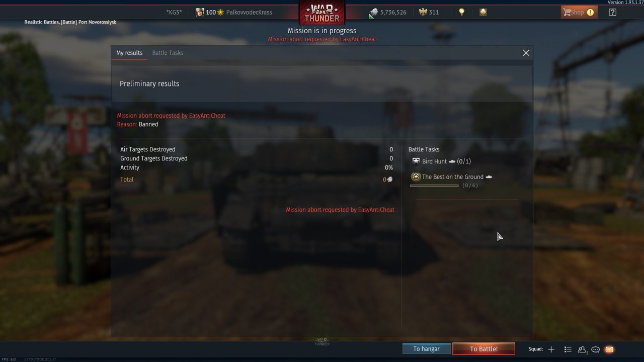The width and height of the screenshot is (644, 362).
Task: Open the contacts icon in bottom bar
Action: tap(582, 349)
